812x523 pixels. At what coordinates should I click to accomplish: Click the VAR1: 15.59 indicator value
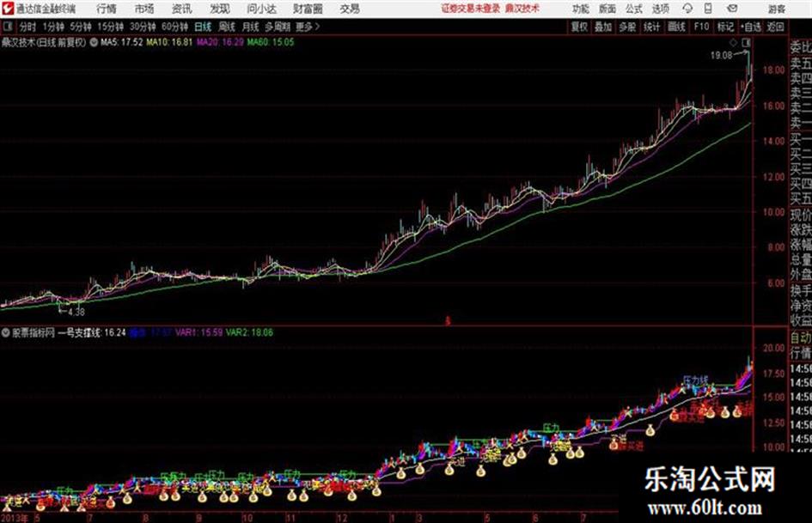[198, 332]
